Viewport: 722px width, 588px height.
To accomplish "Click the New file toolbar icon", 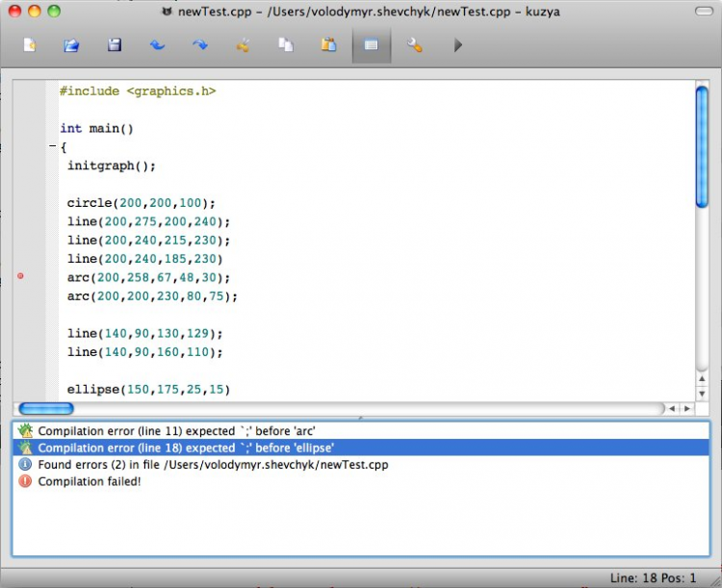I will tap(30, 45).
